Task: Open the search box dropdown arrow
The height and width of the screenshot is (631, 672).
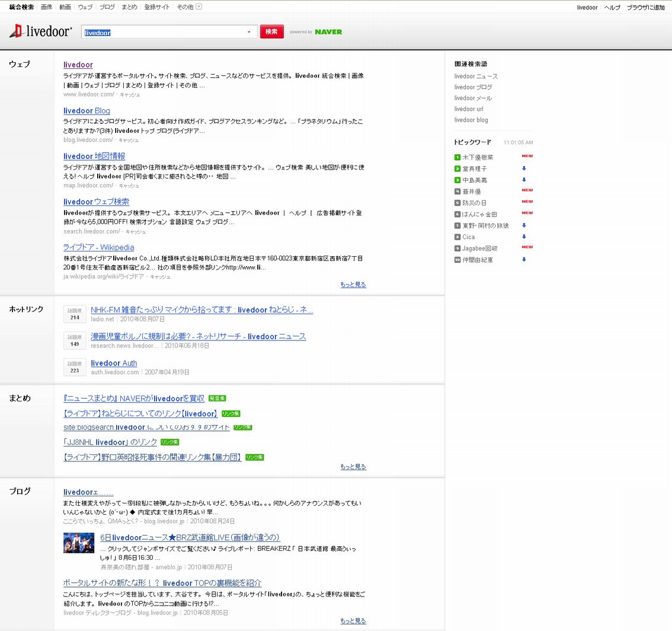Action: point(249,32)
